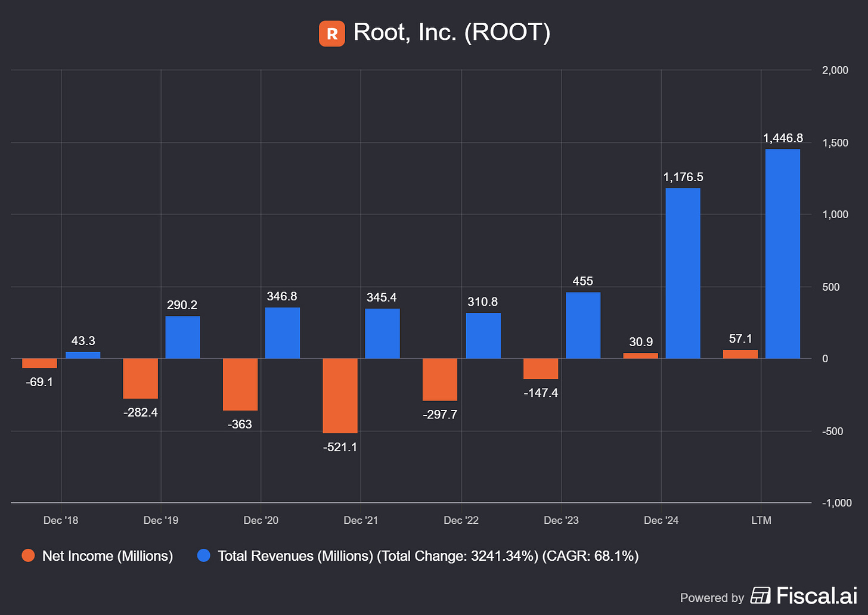Select the Dec '19 revenue bar 290.2
This screenshot has height=615, width=868.
[182, 337]
